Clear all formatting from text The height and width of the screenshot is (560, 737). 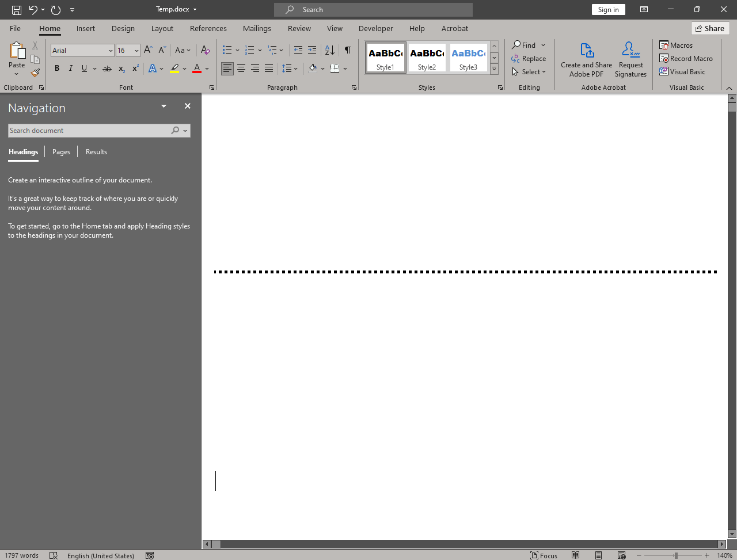tap(205, 50)
